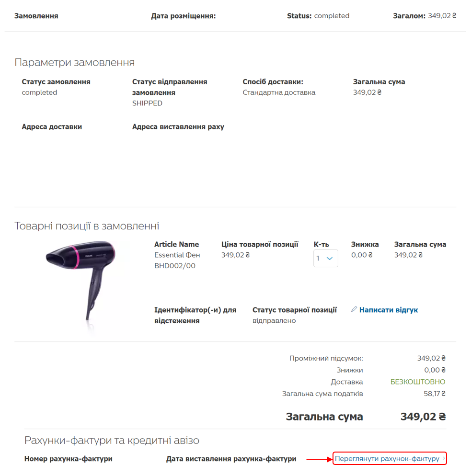471x476 pixels.
Task: Click the Стандартна доставка delivery method
Action: [279, 92]
